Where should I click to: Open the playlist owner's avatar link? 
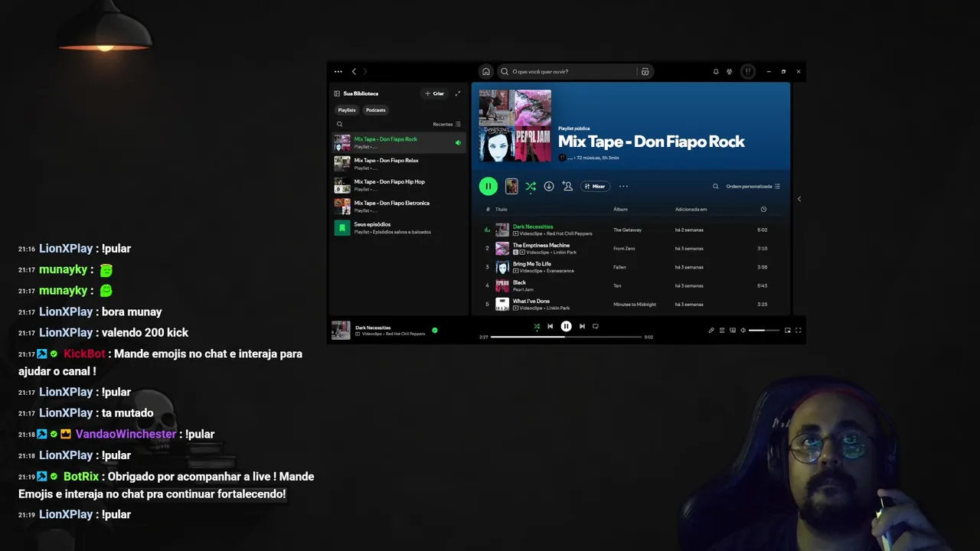click(562, 158)
